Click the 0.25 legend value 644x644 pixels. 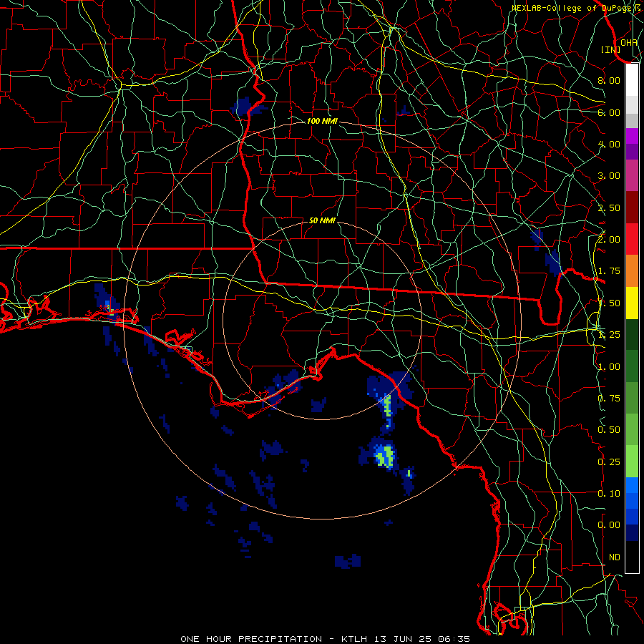(x=609, y=462)
